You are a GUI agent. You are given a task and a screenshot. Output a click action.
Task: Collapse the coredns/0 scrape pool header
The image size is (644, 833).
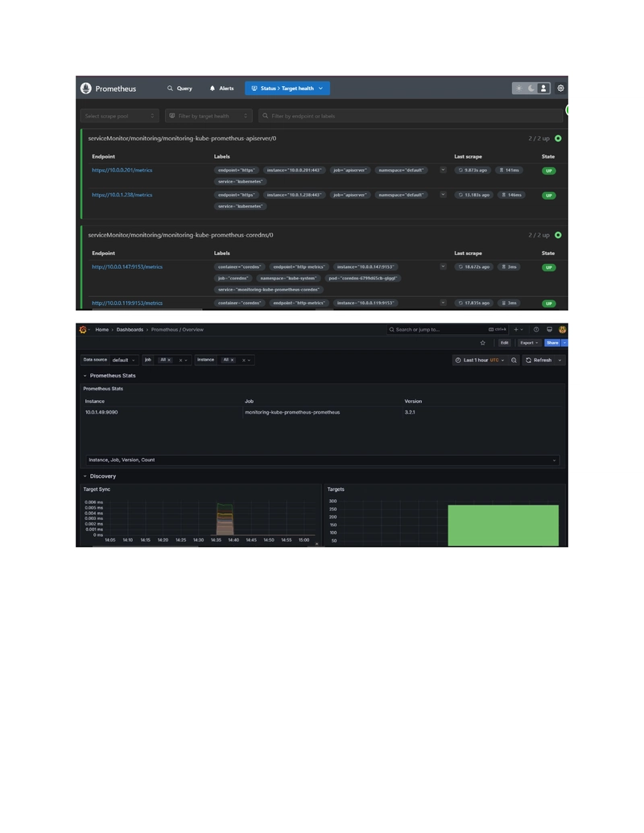click(x=324, y=235)
